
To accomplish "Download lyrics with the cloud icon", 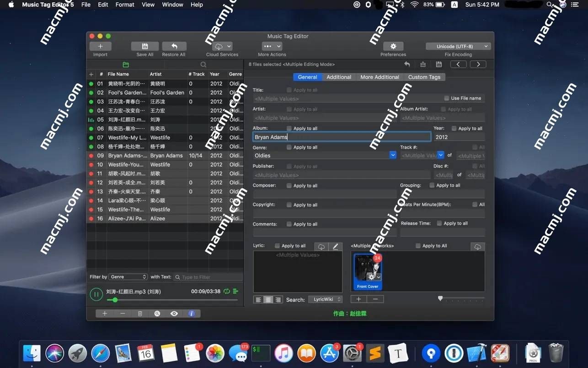I will 321,247.
